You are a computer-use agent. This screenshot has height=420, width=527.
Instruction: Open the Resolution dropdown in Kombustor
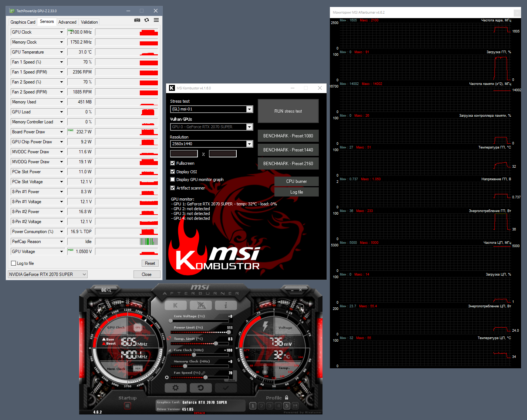250,144
